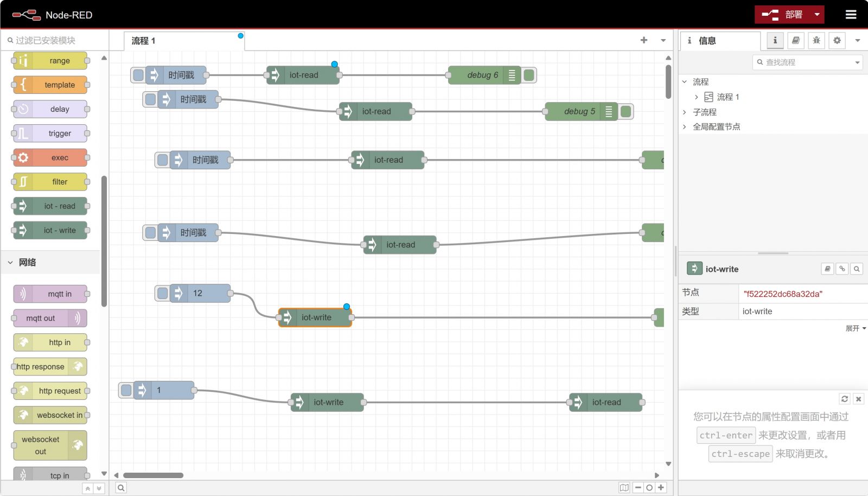Trigger the inject button of node 12
868x496 pixels.
coord(163,294)
